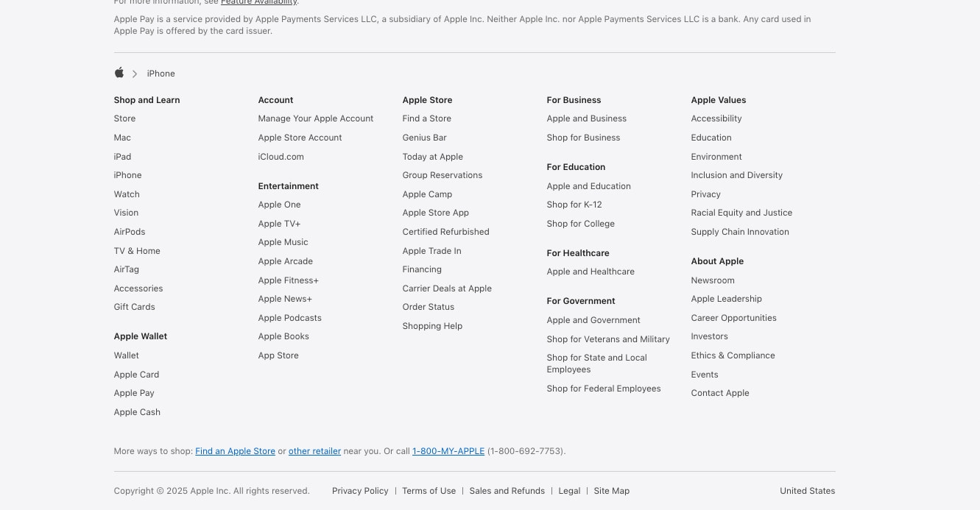Go to Environment link
The image size is (980, 510).
[x=716, y=157]
